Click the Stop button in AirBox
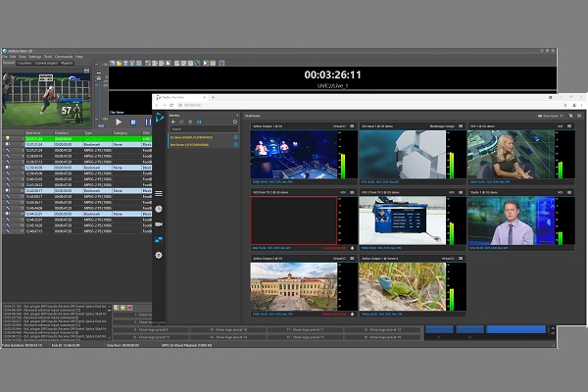This screenshot has height=392, width=588. pos(133,122)
